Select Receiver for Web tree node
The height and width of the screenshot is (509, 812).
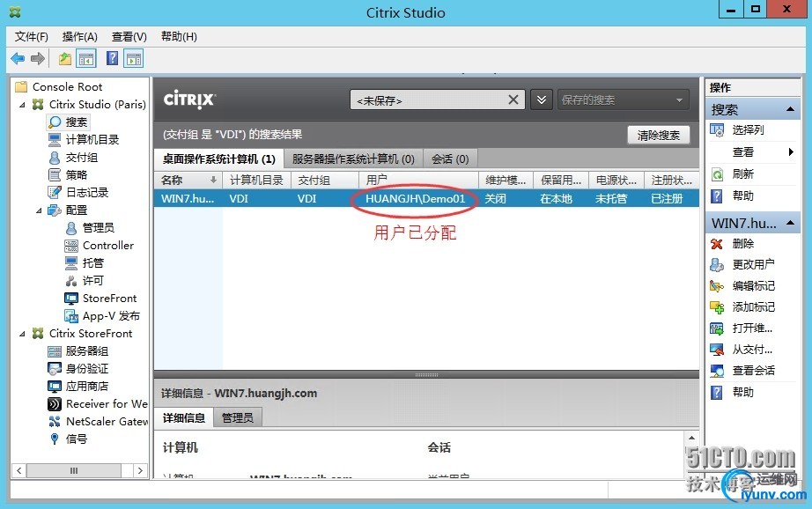(107, 404)
